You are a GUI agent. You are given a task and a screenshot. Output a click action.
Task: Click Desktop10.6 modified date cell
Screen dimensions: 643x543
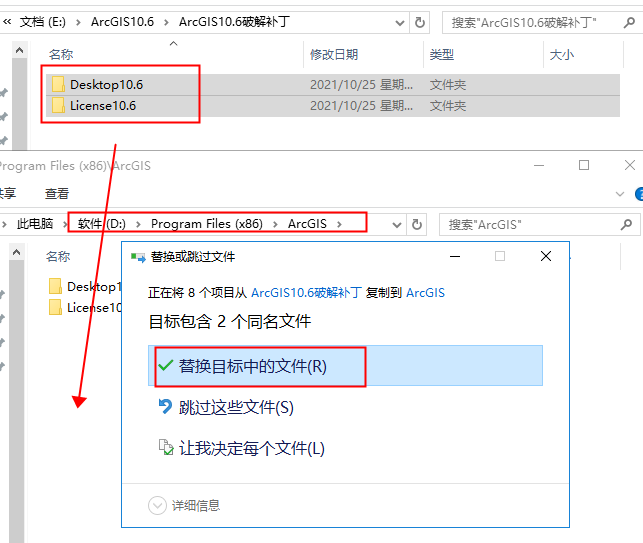pyautogui.click(x=361, y=85)
